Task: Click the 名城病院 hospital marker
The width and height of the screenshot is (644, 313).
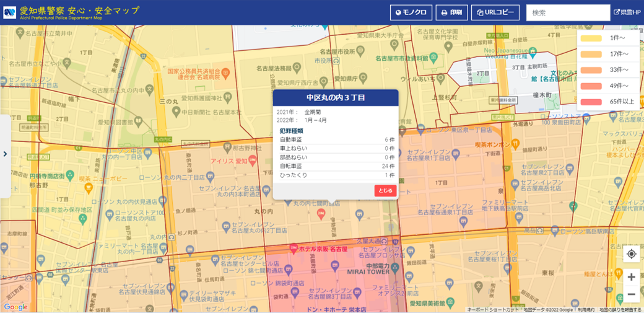Action: (226, 74)
